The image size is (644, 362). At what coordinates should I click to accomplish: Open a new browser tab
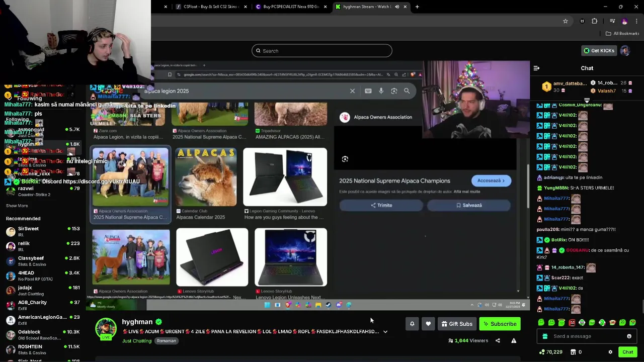[417, 7]
